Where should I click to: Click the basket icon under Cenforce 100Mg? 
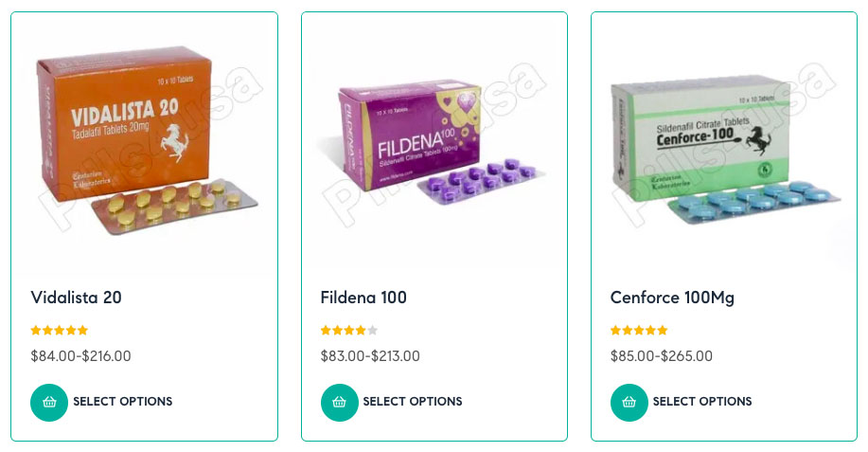[629, 402]
